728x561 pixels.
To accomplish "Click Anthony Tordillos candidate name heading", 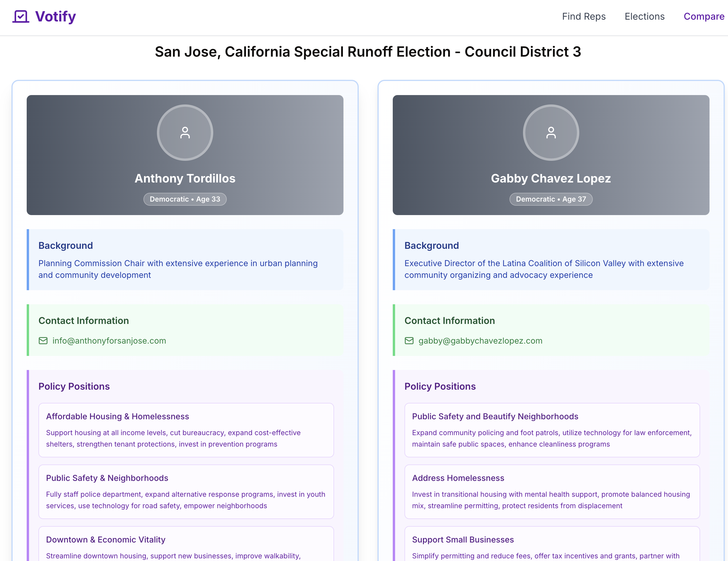I will 185,178.
